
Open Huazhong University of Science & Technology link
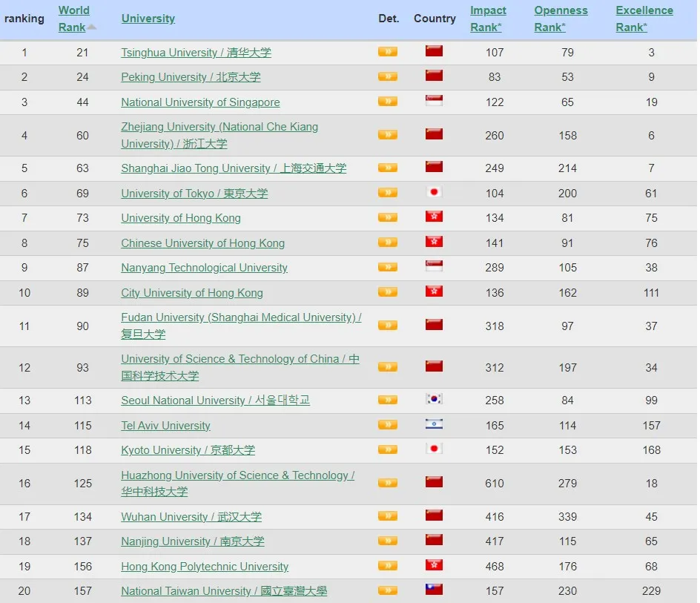(238, 484)
